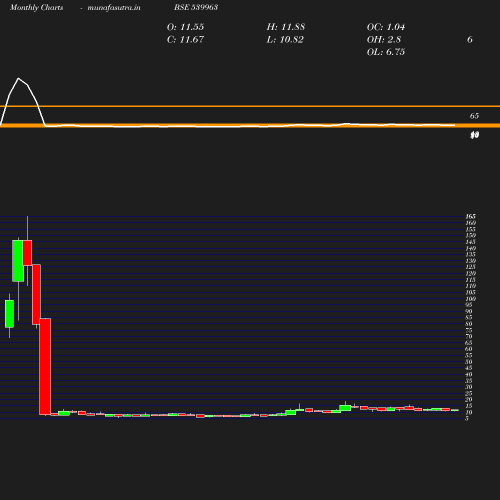Click the price axis label '100'

(471, 299)
